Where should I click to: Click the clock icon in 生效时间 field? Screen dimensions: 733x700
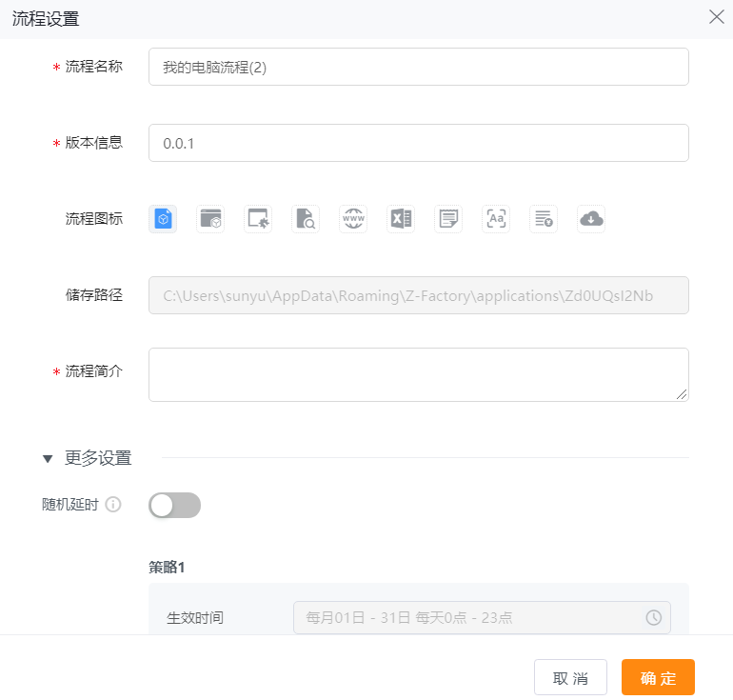click(x=654, y=617)
